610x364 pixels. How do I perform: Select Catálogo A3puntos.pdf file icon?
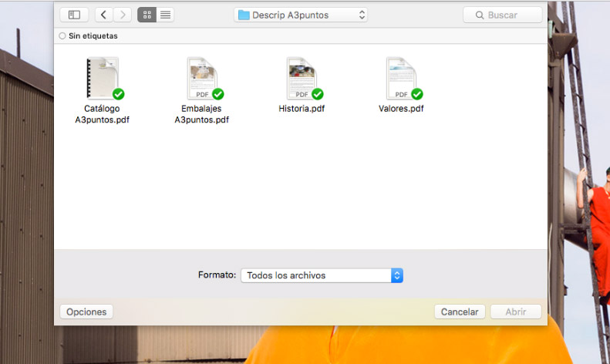tap(103, 78)
